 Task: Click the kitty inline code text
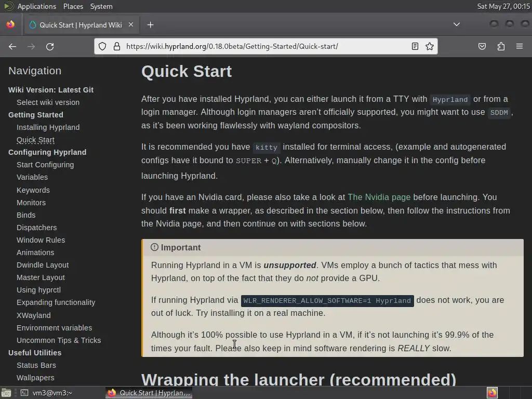point(267,147)
